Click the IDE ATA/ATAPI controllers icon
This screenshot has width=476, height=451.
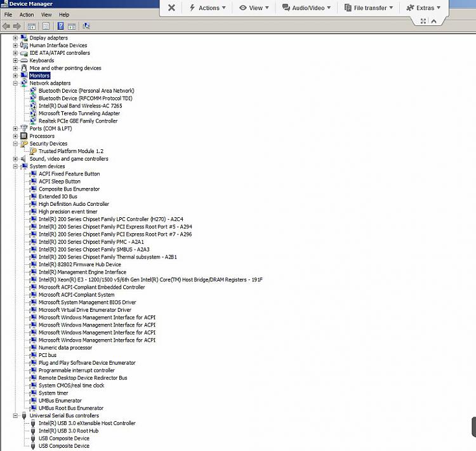[24, 53]
